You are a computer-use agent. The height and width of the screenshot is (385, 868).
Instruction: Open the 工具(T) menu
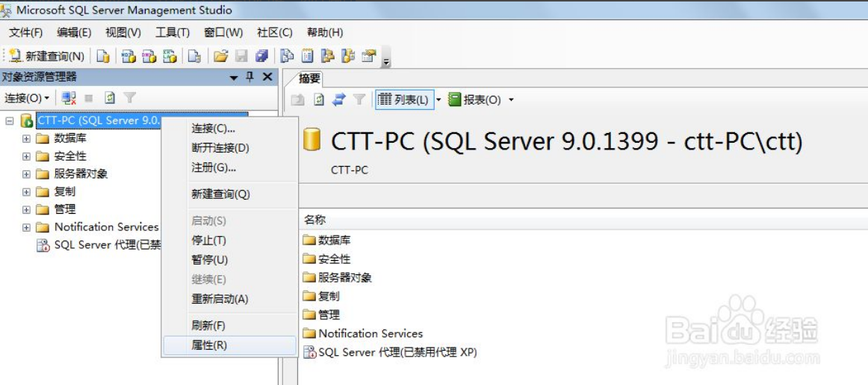pos(172,33)
